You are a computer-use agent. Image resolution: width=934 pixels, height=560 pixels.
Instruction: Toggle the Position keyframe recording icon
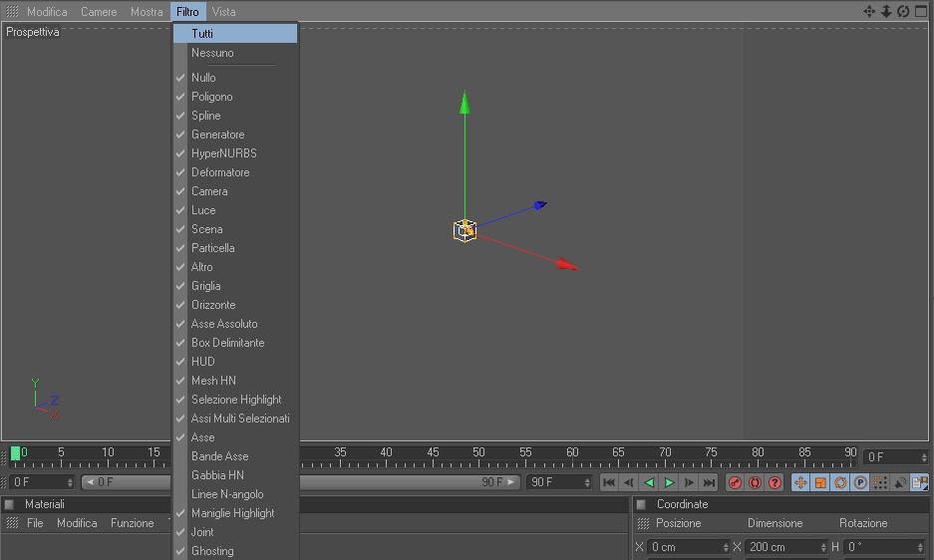pos(800,482)
